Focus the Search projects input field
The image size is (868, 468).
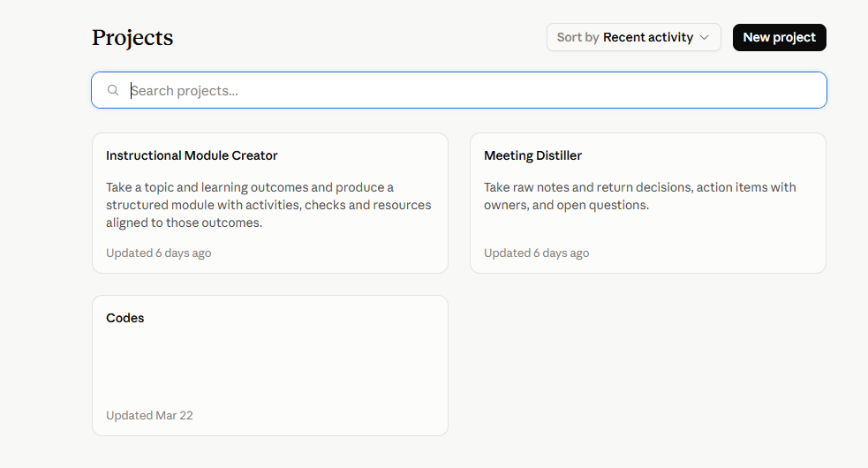459,90
